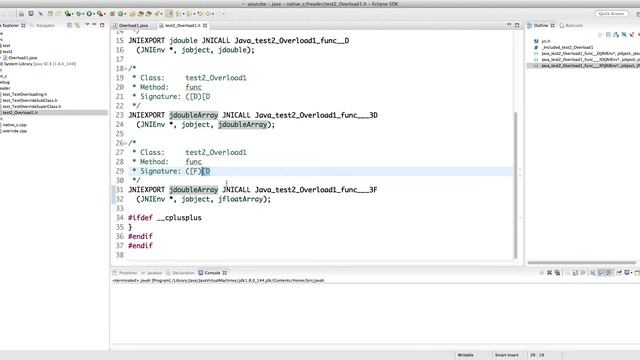Minimize the Explorer panel
The width and height of the screenshot is (640, 360).
click(x=94, y=24)
